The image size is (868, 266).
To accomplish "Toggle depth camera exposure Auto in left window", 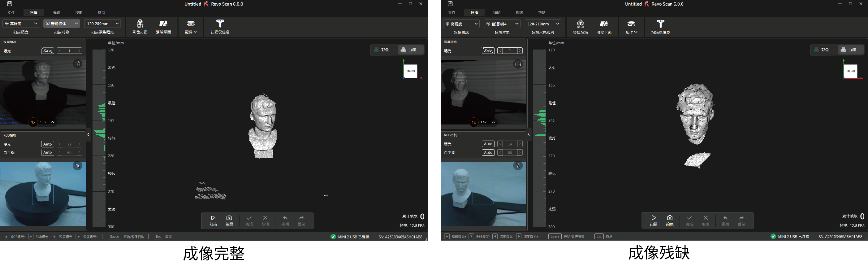I will pos(48,51).
